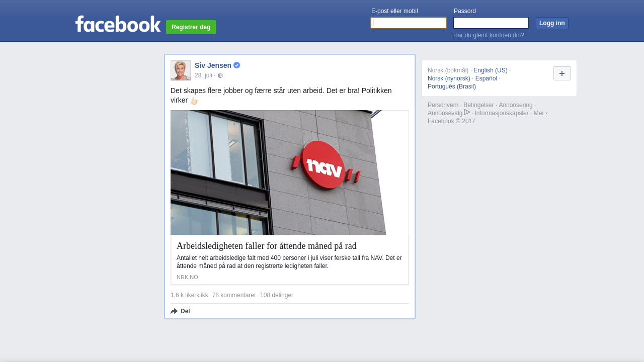View the 78 kommentarer link

tap(234, 295)
